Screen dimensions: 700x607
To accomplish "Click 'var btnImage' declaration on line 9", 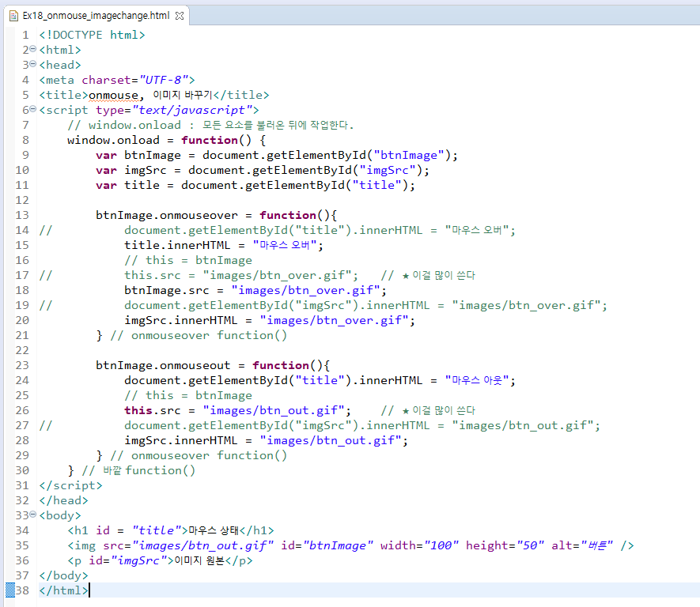I will pyautogui.click(x=138, y=155).
